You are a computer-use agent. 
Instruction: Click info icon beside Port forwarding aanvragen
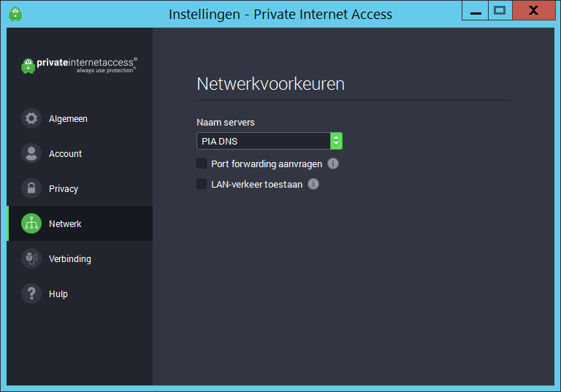click(333, 164)
